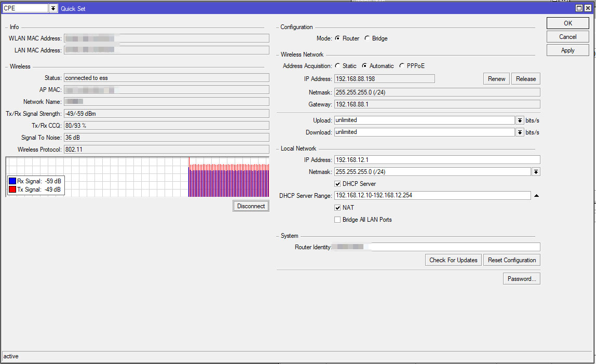Disable the DHCP Server checkbox
The width and height of the screenshot is (596, 364).
coord(338,184)
